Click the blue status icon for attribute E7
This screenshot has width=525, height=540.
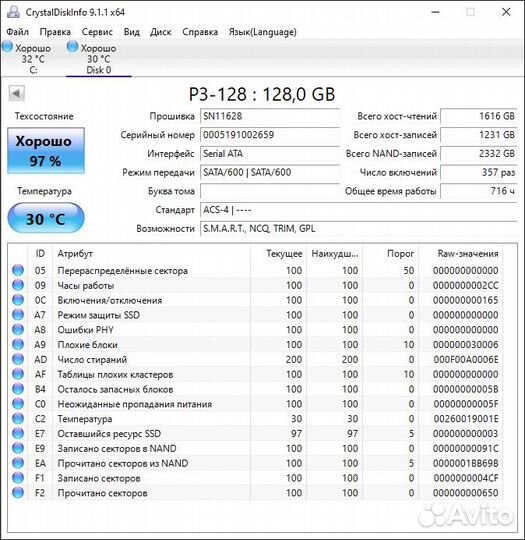click(18, 434)
